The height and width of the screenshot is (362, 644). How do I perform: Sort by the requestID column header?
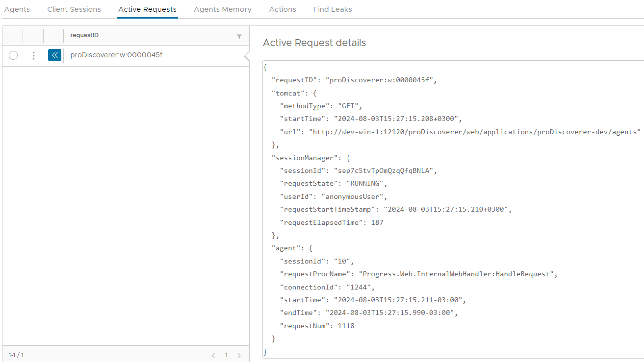click(x=84, y=35)
